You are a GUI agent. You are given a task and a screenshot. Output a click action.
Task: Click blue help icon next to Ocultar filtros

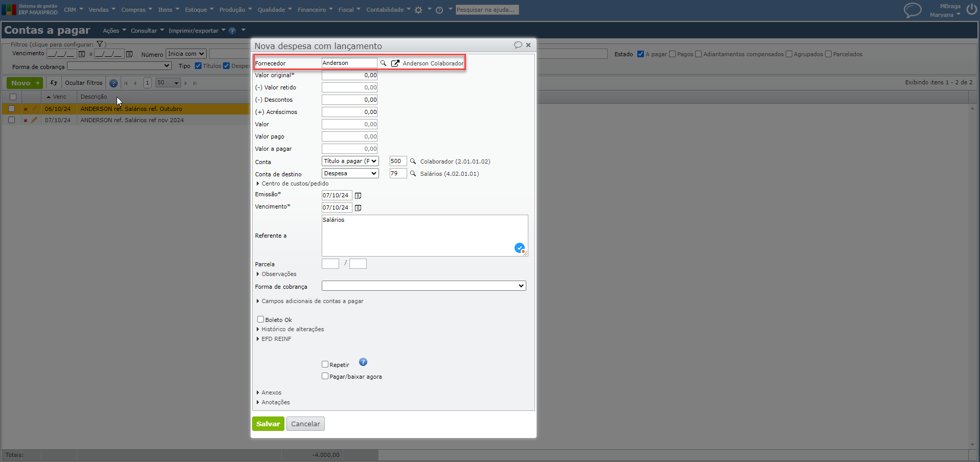coord(114,83)
